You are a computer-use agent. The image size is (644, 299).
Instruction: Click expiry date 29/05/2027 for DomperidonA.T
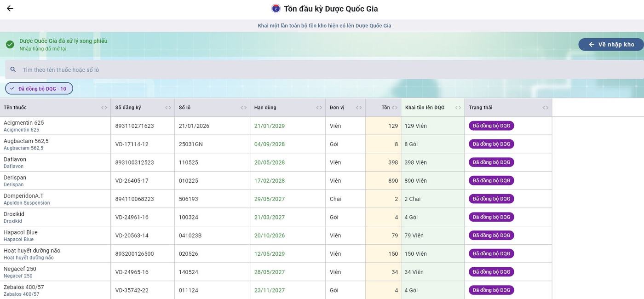270,199
